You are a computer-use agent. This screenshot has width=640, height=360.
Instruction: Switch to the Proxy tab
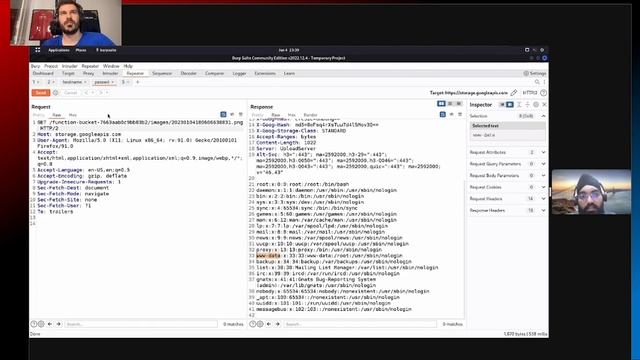tap(89, 73)
